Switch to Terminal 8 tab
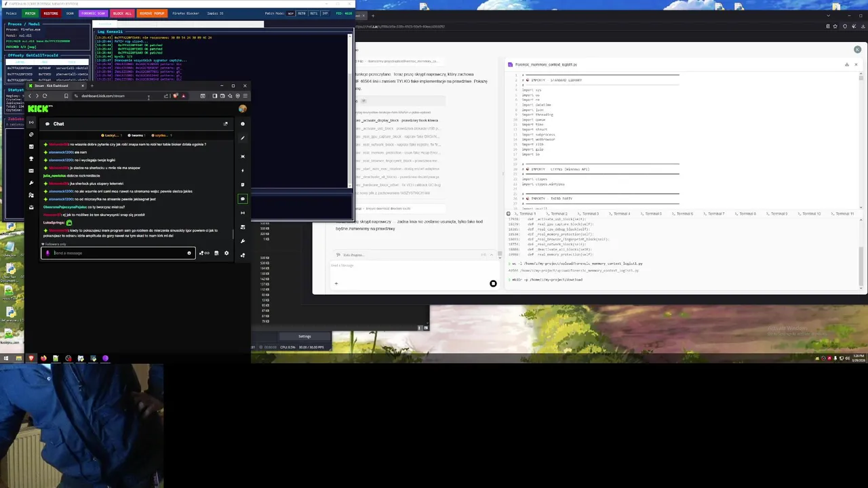Viewport: 868px width, 488px height. [745, 213]
